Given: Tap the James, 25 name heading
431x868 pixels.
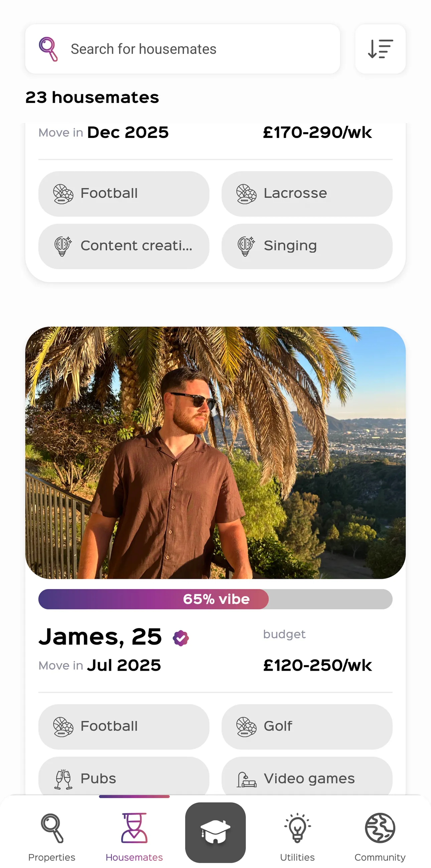Looking at the screenshot, I should tap(100, 637).
